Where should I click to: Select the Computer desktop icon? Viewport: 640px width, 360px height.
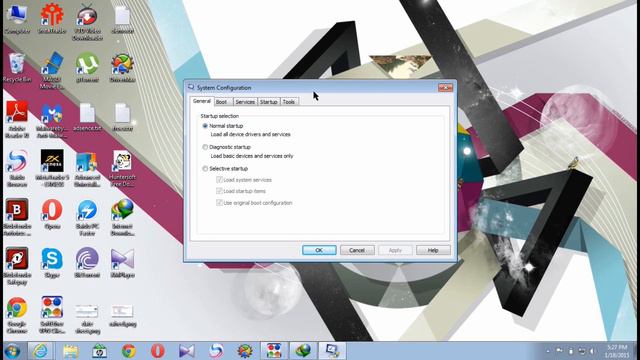click(x=17, y=18)
